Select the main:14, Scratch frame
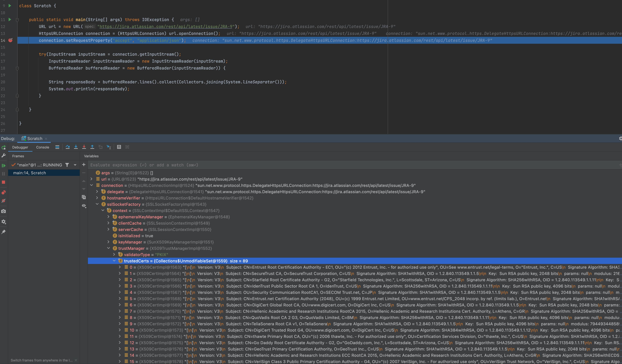 tap(44, 173)
